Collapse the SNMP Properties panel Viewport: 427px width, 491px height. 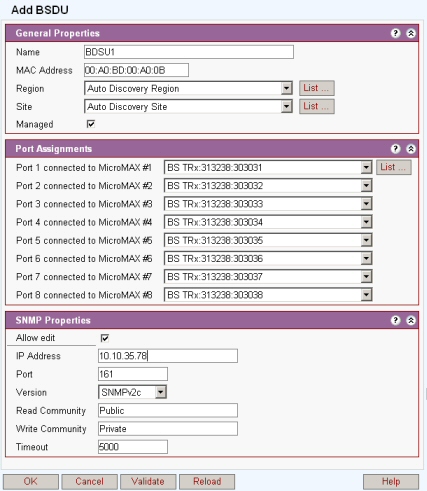[x=411, y=320]
